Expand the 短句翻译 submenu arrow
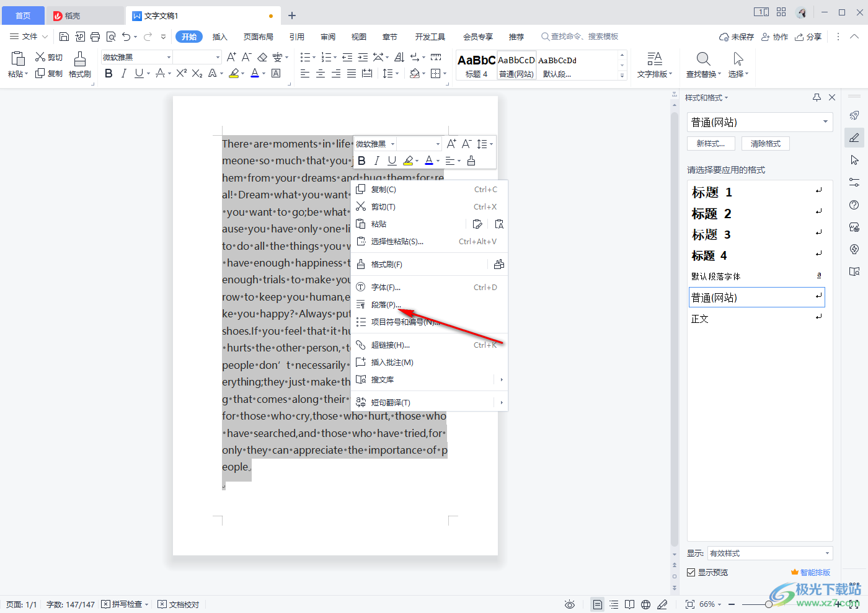 (501, 402)
